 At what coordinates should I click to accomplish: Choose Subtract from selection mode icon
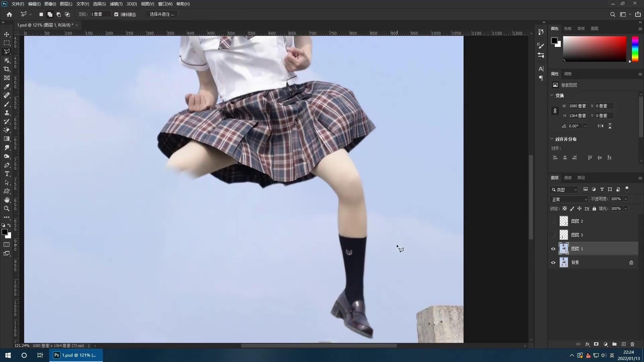(x=58, y=14)
